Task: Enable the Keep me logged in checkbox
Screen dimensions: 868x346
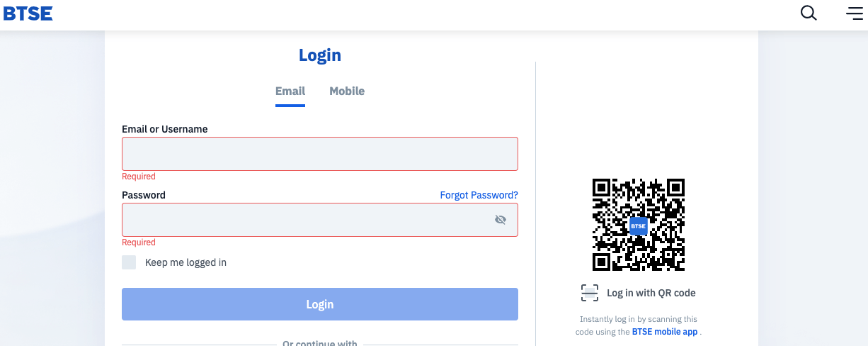Action: pyautogui.click(x=129, y=262)
